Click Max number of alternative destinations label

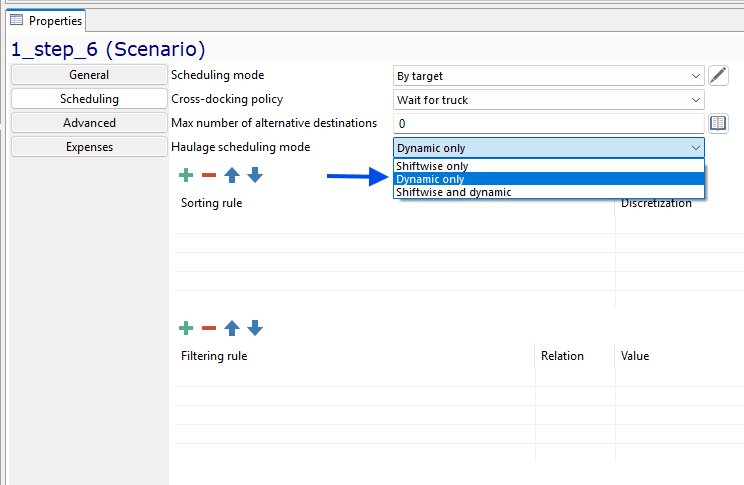click(x=274, y=123)
